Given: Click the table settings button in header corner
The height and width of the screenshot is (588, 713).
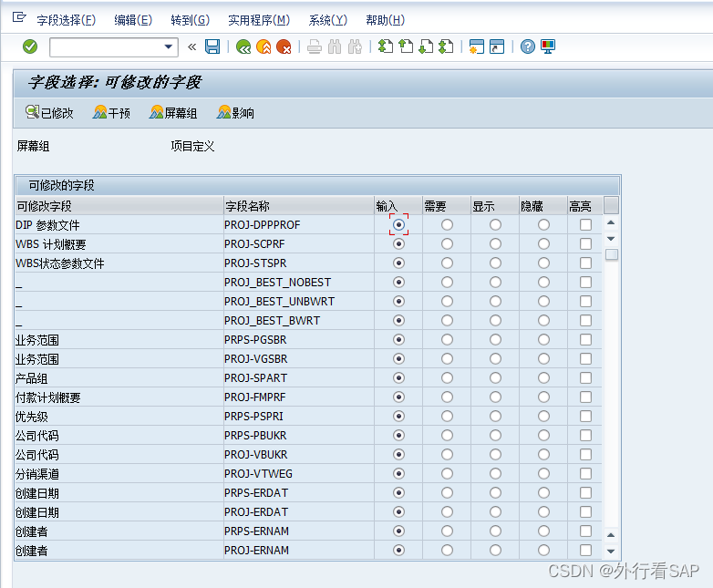Looking at the screenshot, I should coord(611,205).
